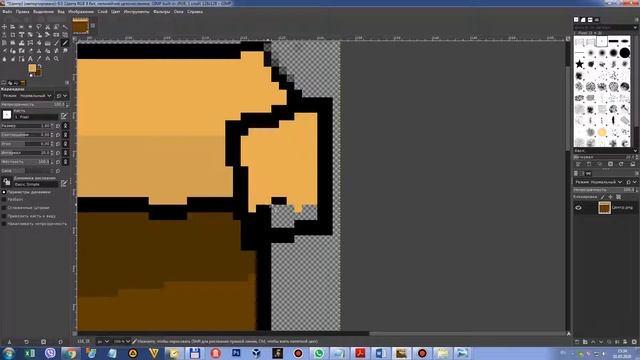The height and width of the screenshot is (360, 640).
Task: Select the Move tool in the toolbox
Action: pyautogui.click(x=4, y=27)
